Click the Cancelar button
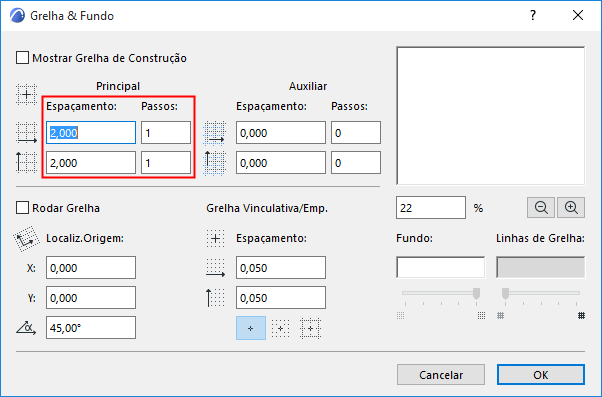The width and height of the screenshot is (602, 397). click(441, 375)
